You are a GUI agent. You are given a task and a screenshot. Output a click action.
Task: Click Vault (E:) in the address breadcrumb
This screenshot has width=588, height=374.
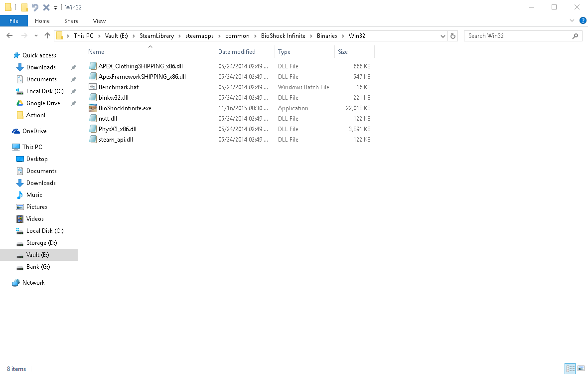coord(116,35)
